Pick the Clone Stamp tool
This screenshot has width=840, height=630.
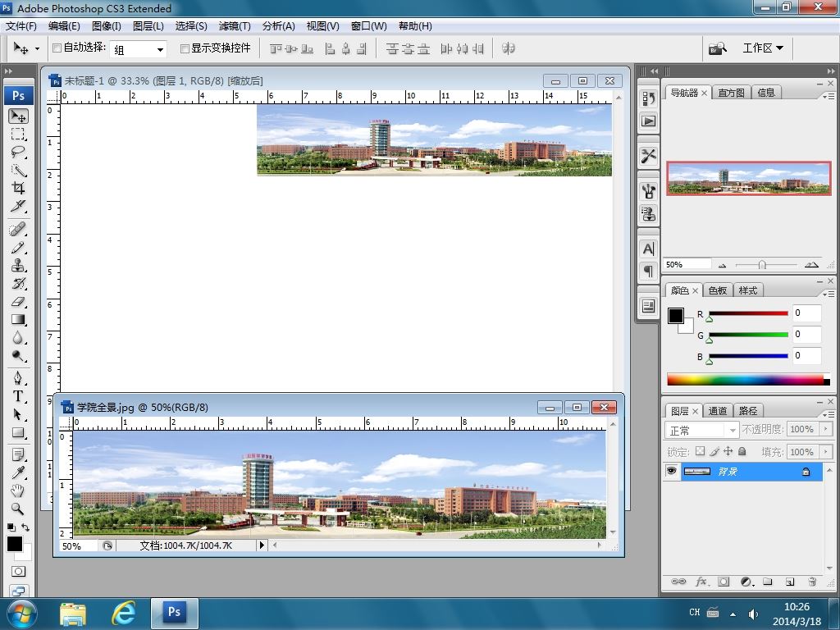click(18, 265)
